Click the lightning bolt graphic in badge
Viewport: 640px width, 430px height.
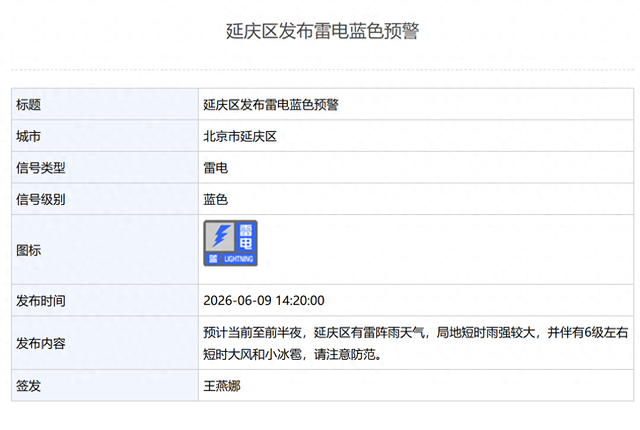coord(220,237)
